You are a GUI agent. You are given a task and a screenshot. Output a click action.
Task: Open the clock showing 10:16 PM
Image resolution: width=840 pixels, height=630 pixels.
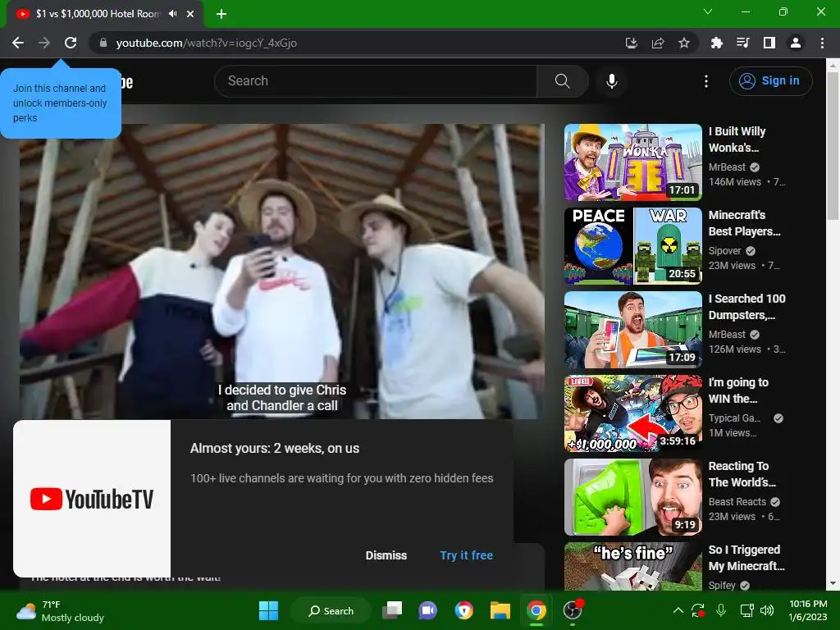pos(807,610)
